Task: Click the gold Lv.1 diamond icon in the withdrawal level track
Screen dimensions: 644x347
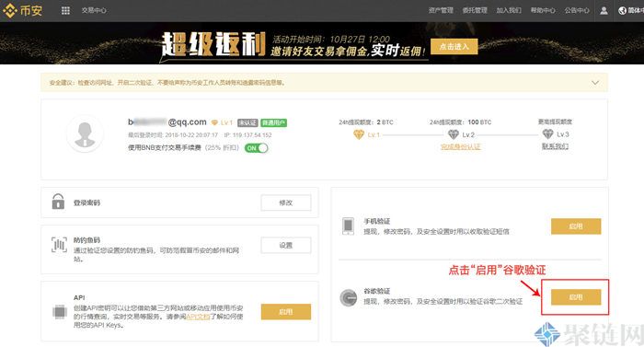Action: coord(359,134)
